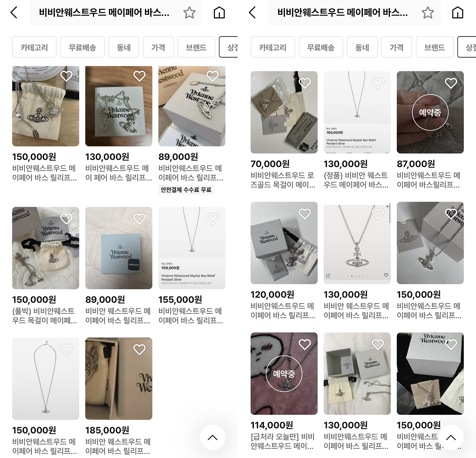Image resolution: width=476 pixels, height=458 pixels.
Task: Like the 185,000원 necklace listing with the heart
Action: click(139, 349)
